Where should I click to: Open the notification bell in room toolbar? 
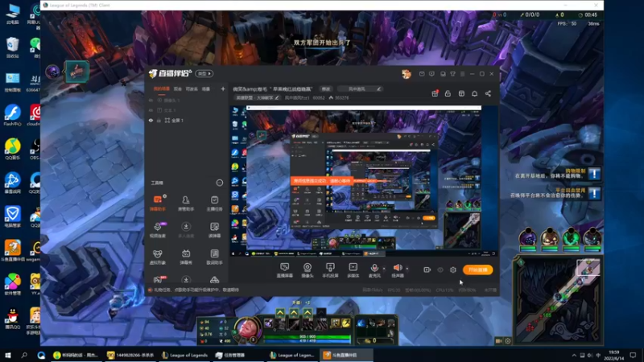(474, 93)
